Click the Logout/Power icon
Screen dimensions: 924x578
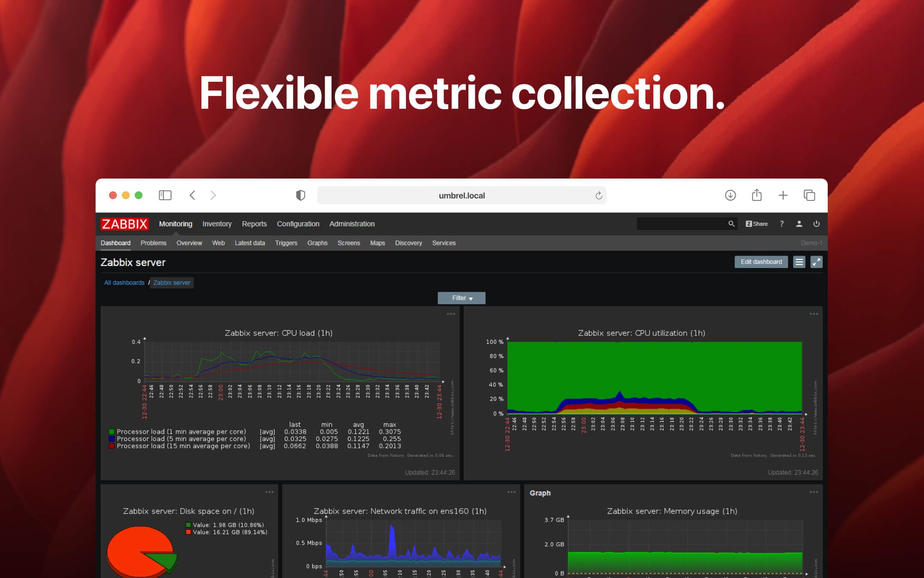[816, 224]
